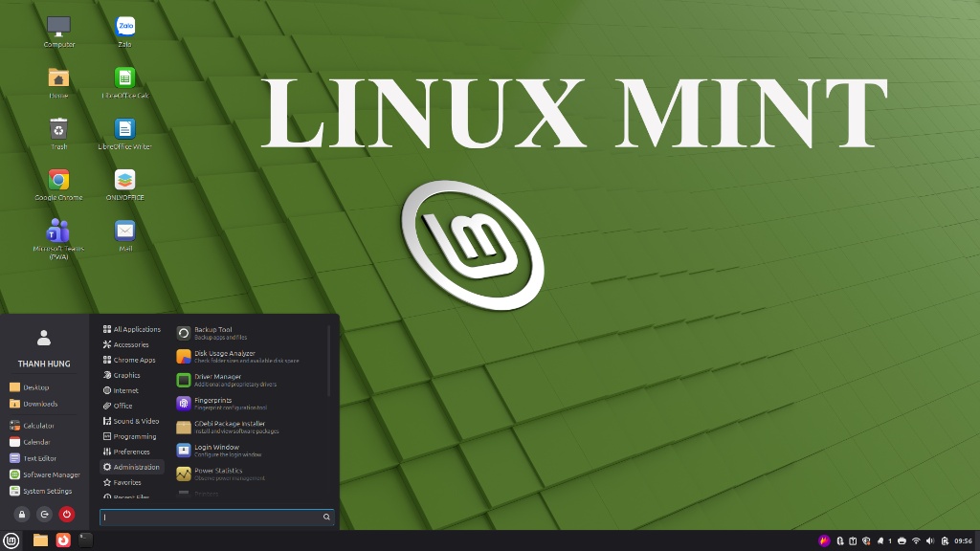
Task: Launch Calendar from menu favorites
Action: click(x=44, y=442)
